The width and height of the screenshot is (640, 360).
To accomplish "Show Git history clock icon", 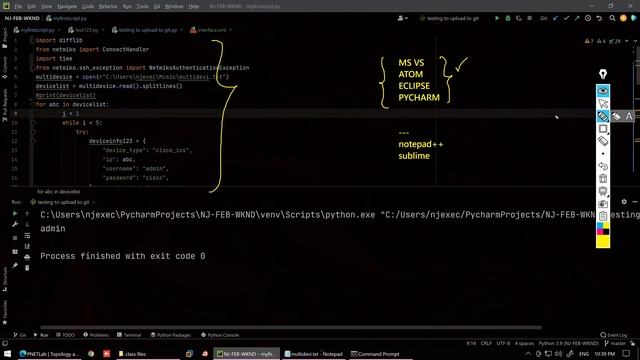I will 588,18.
